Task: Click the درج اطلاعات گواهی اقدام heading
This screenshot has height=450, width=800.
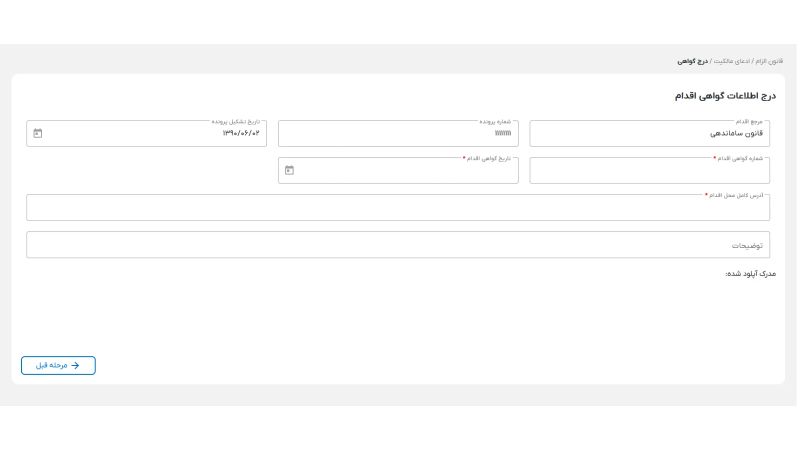Action: coord(726,96)
